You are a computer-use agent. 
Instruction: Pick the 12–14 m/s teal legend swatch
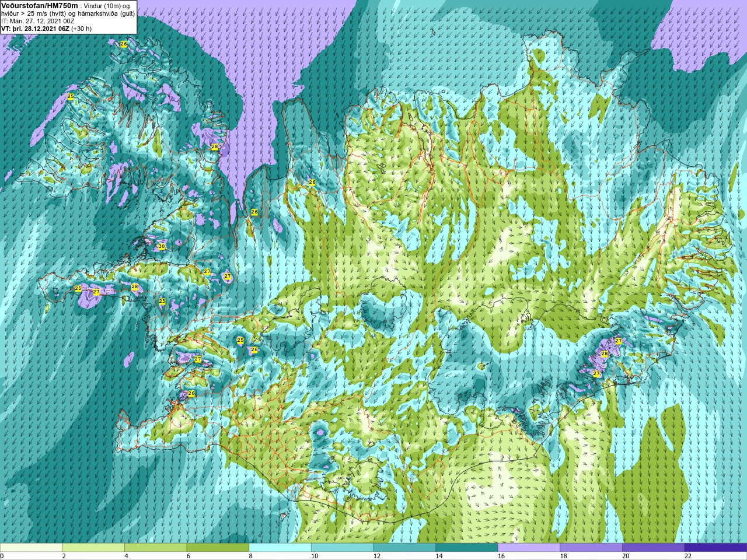[404, 548]
